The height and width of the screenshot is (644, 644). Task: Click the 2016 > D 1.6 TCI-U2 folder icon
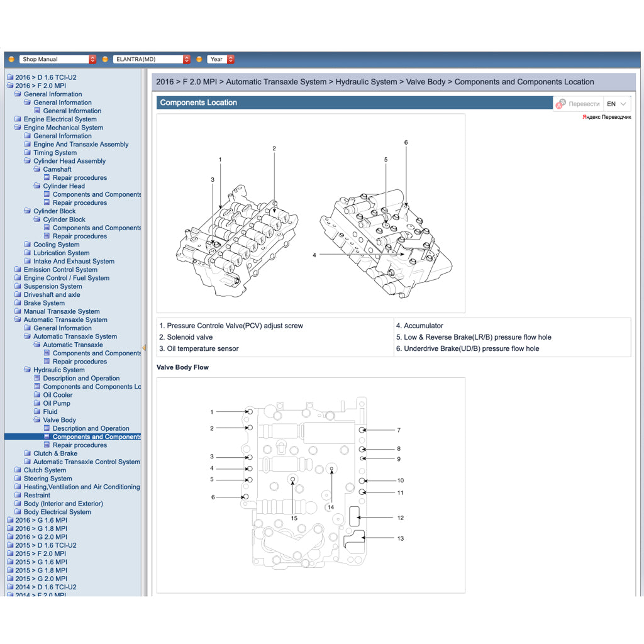[x=9, y=77]
